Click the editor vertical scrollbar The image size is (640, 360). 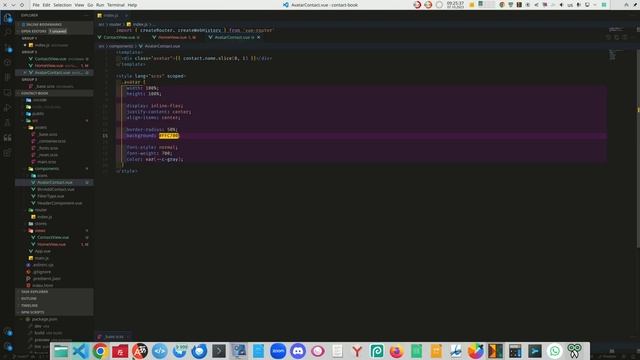point(638,147)
